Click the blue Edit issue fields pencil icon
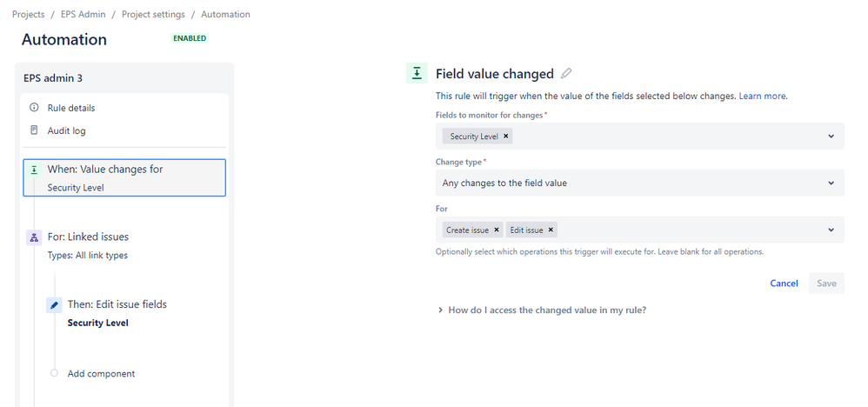 tap(54, 304)
